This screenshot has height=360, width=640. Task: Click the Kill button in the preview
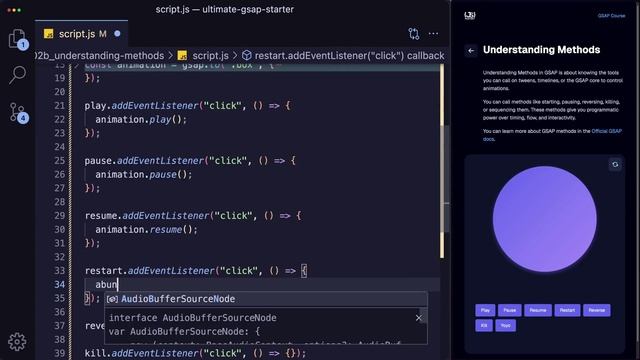(484, 325)
